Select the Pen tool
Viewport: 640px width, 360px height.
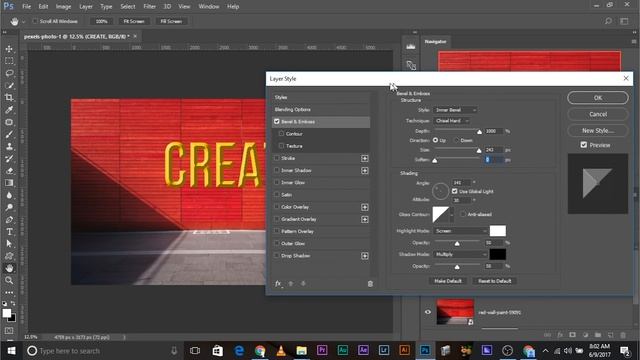pyautogui.click(x=9, y=220)
